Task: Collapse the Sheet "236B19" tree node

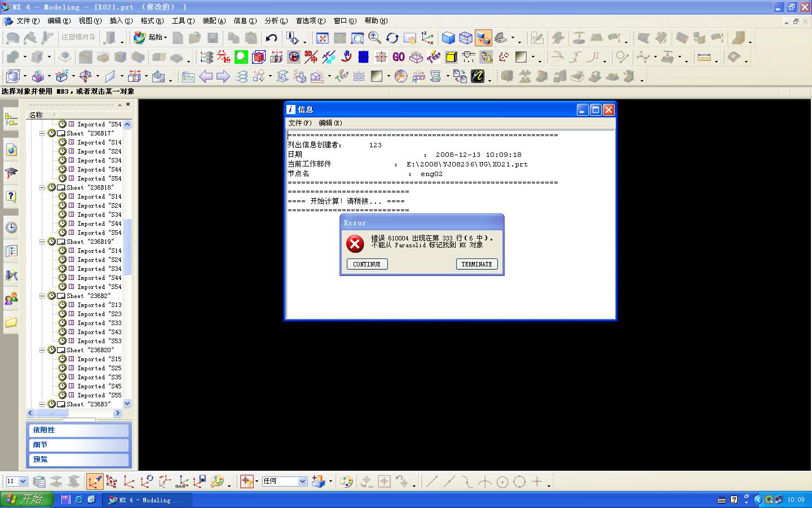Action: [x=42, y=242]
